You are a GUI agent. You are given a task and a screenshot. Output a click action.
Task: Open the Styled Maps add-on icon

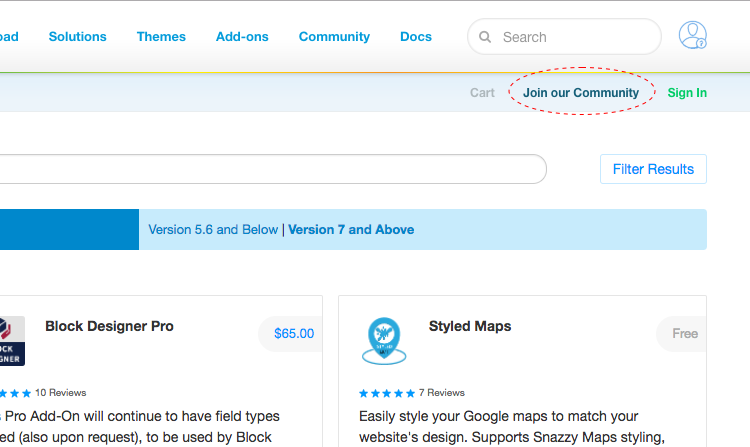pos(384,341)
